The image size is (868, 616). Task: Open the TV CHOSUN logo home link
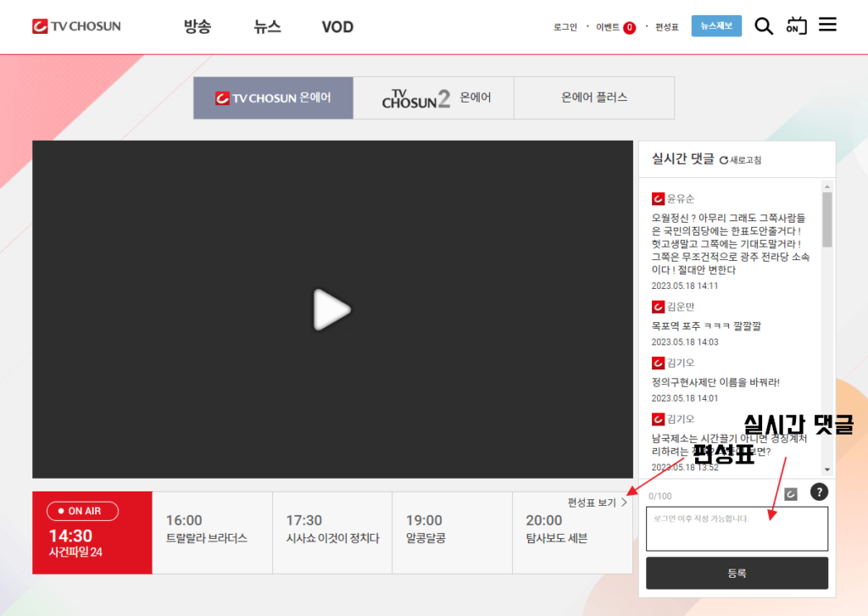pyautogui.click(x=76, y=26)
